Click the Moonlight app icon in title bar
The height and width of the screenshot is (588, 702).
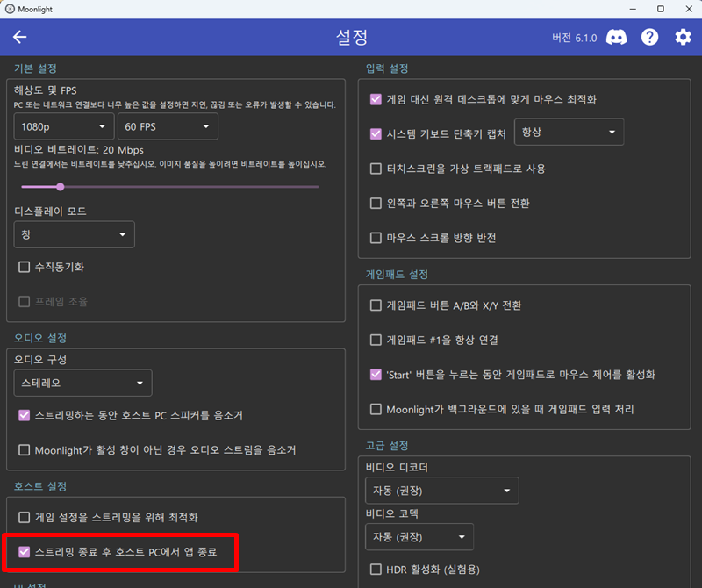tap(10, 9)
